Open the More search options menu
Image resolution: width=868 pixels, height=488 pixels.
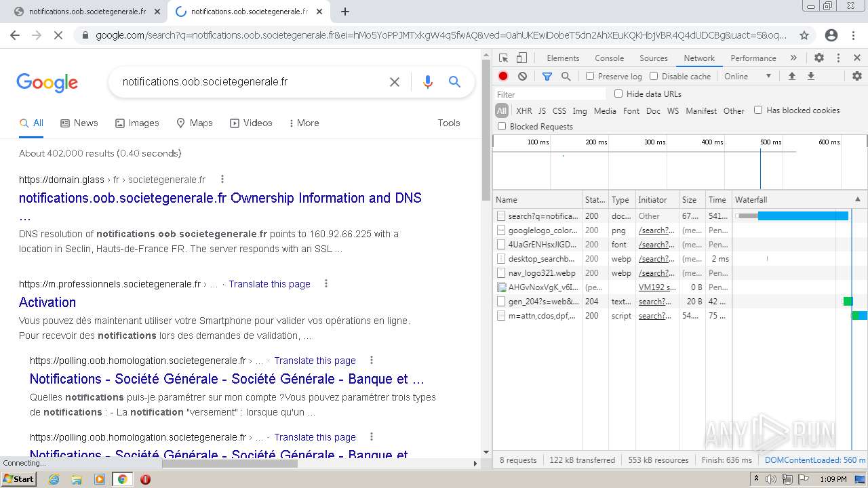(304, 123)
